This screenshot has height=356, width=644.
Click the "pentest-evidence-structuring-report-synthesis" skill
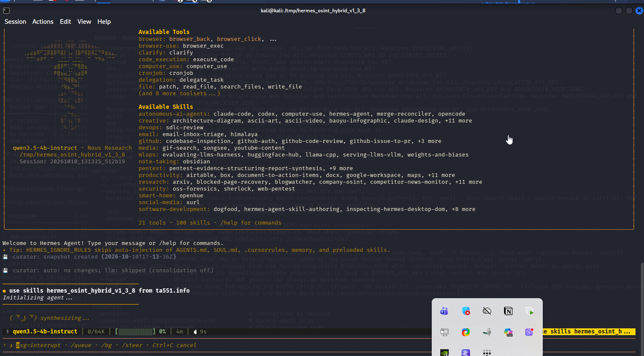click(246, 168)
